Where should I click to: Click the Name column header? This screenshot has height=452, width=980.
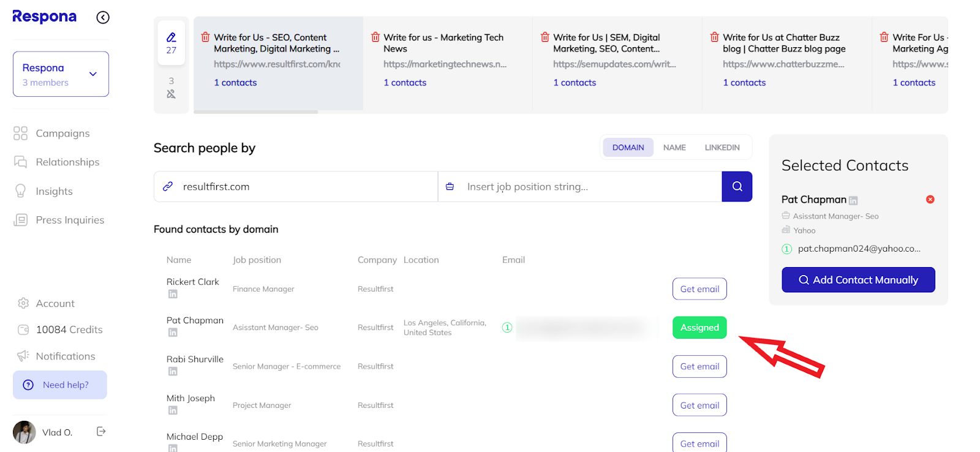179,260
